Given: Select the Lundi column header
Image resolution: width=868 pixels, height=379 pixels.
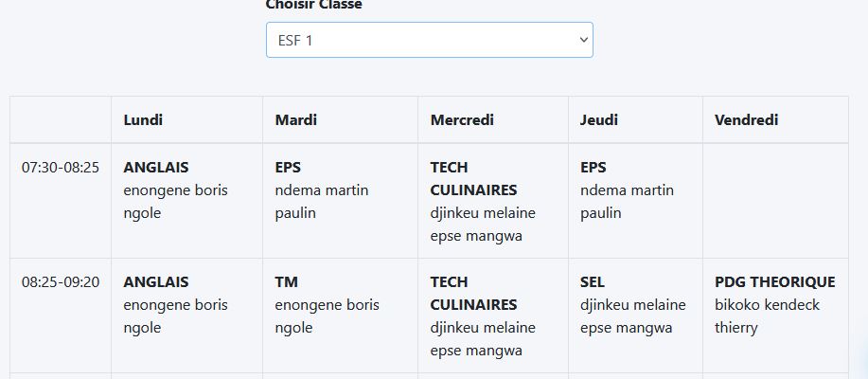Looking at the screenshot, I should [x=187, y=119].
